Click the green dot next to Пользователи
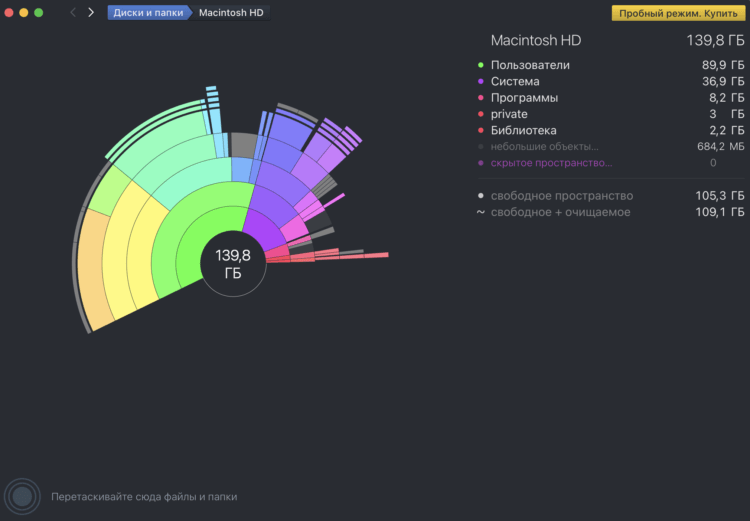750x521 pixels. (x=481, y=65)
